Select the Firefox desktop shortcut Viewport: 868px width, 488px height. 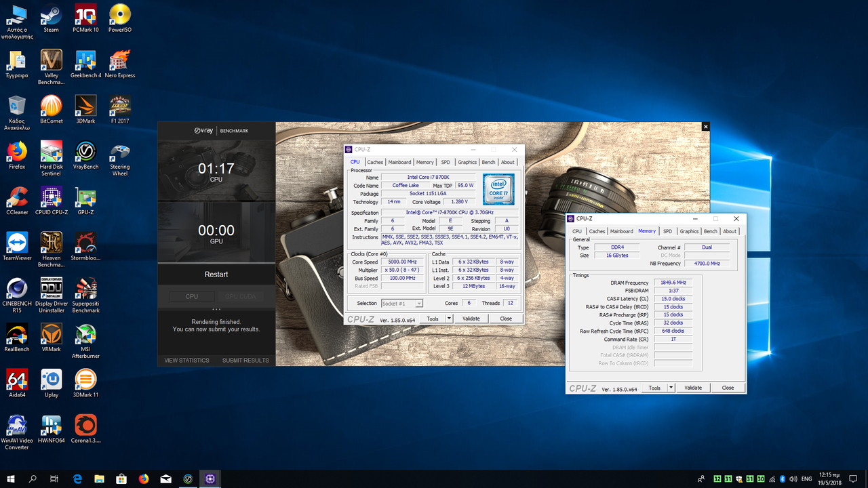tap(17, 155)
